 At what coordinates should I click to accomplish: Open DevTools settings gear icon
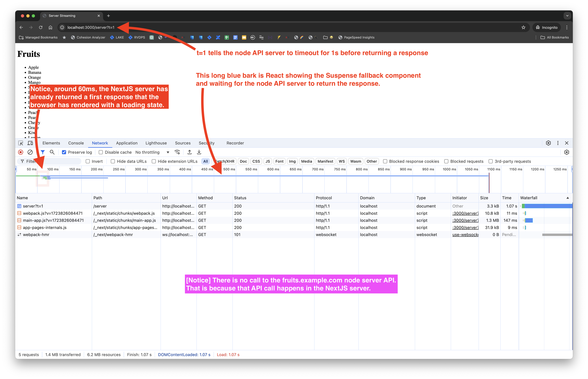click(548, 143)
